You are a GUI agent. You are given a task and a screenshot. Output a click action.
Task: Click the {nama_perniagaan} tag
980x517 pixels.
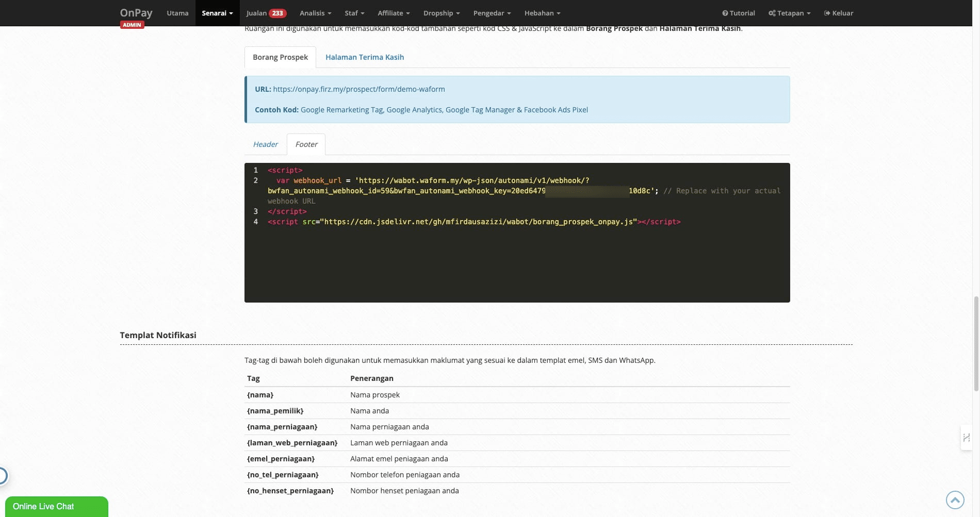coord(282,427)
